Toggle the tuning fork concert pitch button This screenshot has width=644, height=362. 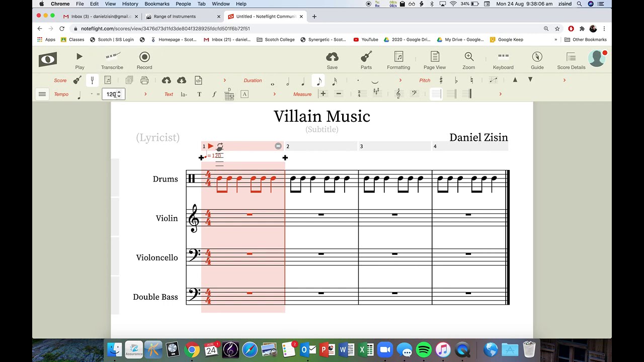[x=92, y=80]
